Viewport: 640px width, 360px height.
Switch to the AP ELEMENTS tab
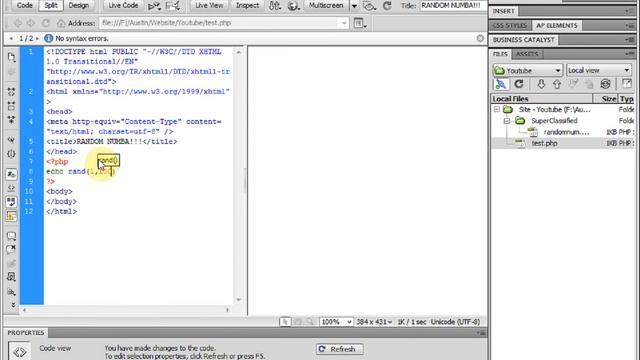[557, 25]
